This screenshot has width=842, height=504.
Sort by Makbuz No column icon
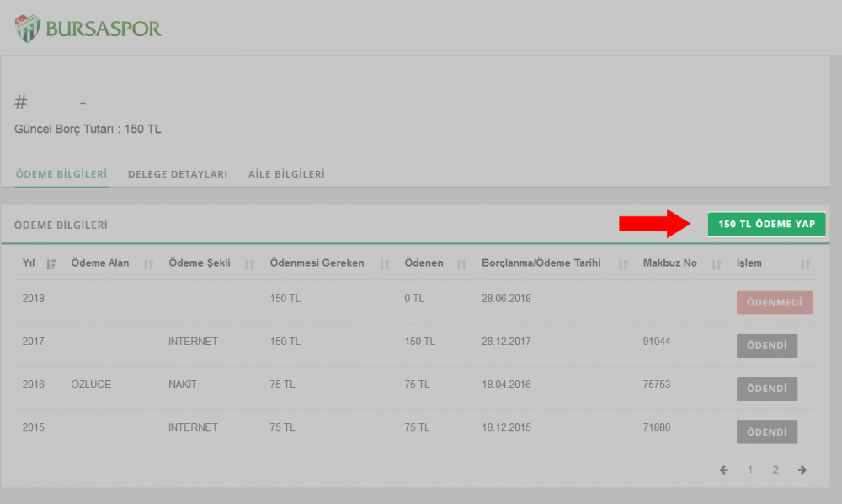tap(717, 264)
